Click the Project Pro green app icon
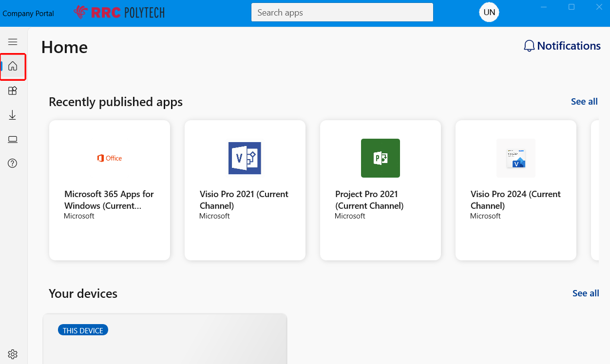Viewport: 610px width, 364px height. (381, 158)
